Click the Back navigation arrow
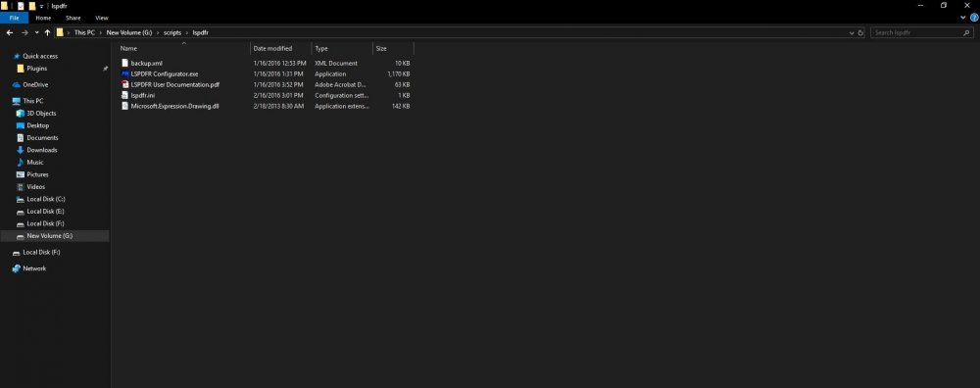The image size is (980, 388). tap(10, 32)
